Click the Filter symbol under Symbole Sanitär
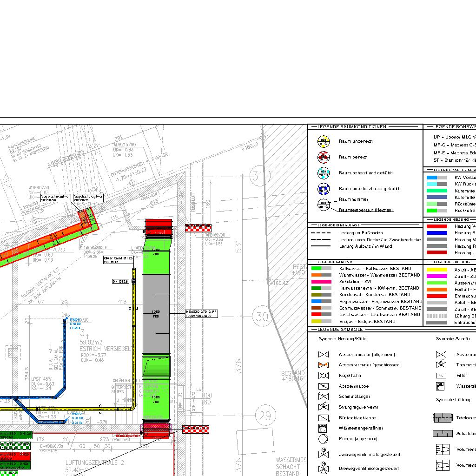The image size is (476, 476). [x=440, y=376]
